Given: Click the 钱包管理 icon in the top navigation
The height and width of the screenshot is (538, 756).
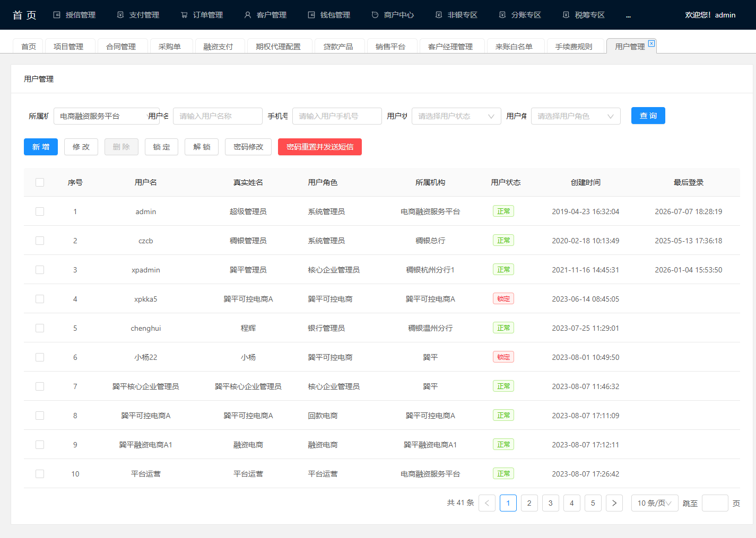Looking at the screenshot, I should coord(311,15).
